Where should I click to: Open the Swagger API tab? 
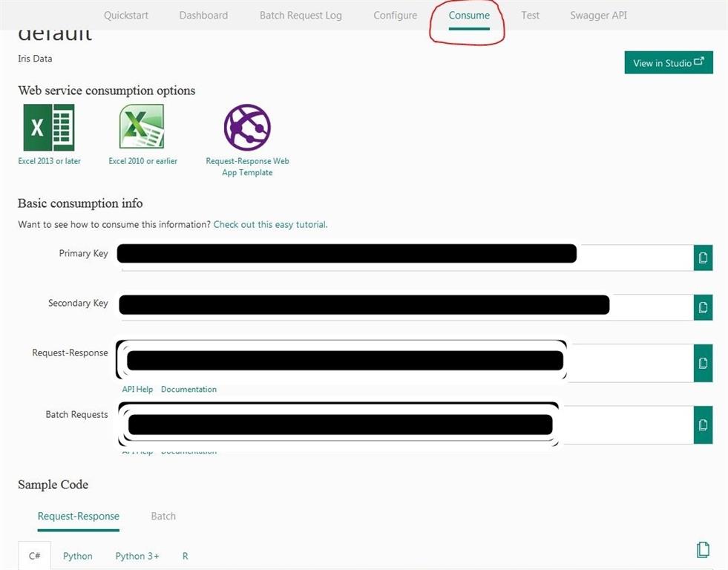tap(598, 16)
